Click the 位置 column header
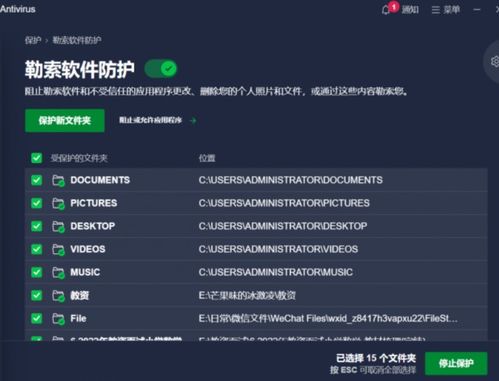This screenshot has height=381, width=499. tap(207, 158)
